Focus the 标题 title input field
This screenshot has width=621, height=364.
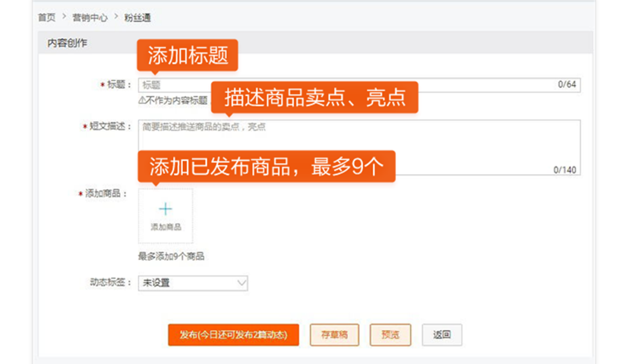pos(353,85)
